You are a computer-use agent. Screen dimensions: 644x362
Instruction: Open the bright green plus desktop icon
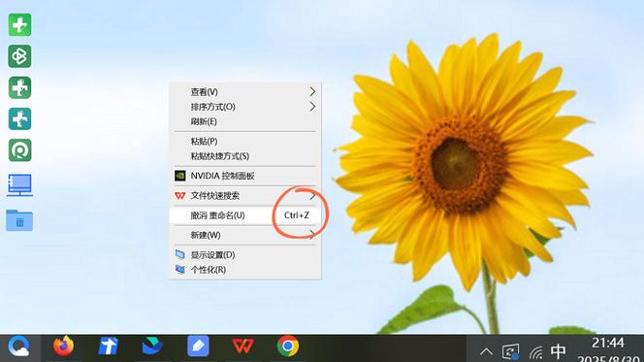coord(19,25)
